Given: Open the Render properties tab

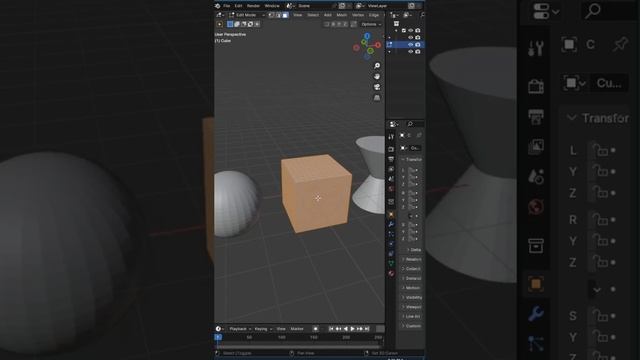Looking at the screenshot, I should click(x=391, y=149).
